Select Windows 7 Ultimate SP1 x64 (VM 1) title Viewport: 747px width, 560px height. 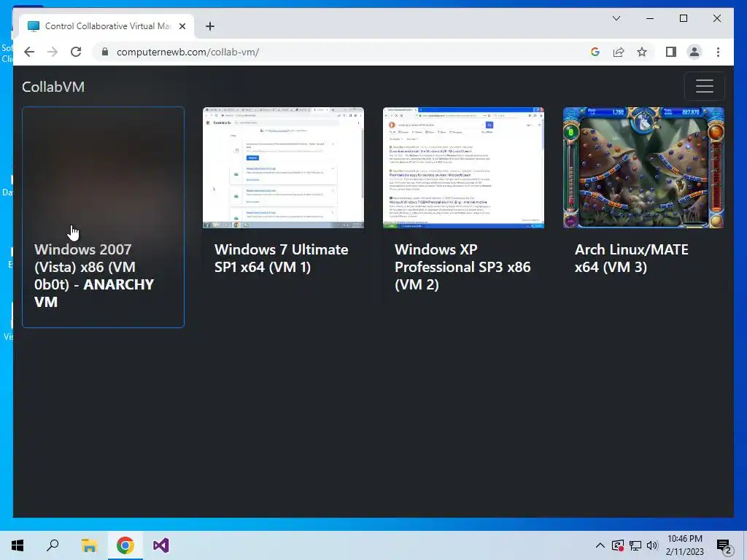(x=281, y=258)
